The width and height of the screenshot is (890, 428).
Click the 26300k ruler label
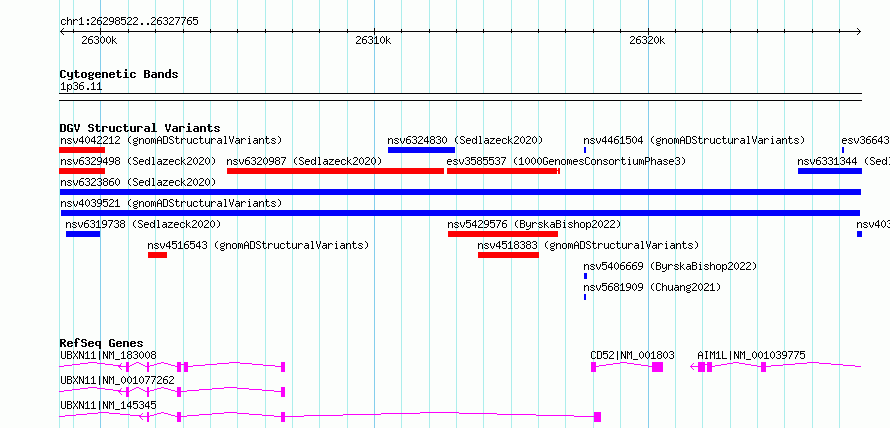[x=99, y=40]
